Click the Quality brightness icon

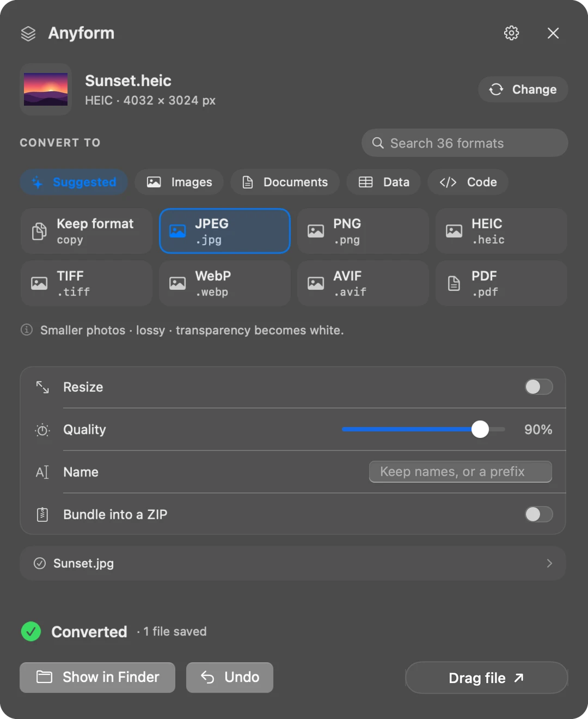[42, 430]
